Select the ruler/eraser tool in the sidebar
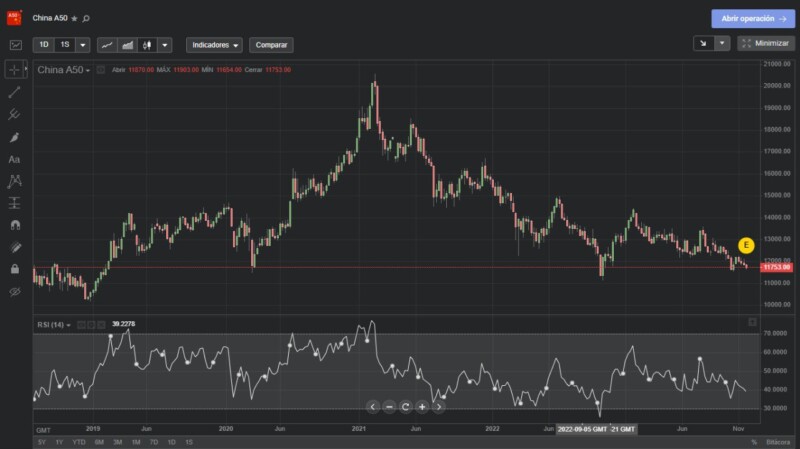This screenshot has height=449, width=800. 15,247
